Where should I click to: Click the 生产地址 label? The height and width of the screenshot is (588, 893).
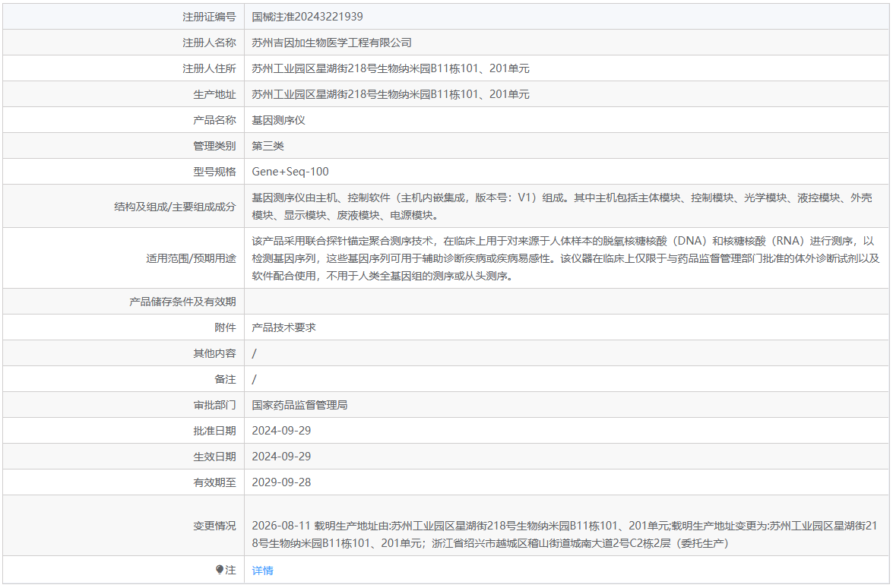click(215, 94)
